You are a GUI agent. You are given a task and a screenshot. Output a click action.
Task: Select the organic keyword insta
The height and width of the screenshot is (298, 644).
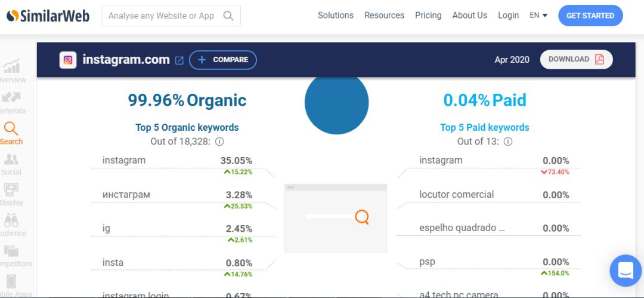[113, 262]
